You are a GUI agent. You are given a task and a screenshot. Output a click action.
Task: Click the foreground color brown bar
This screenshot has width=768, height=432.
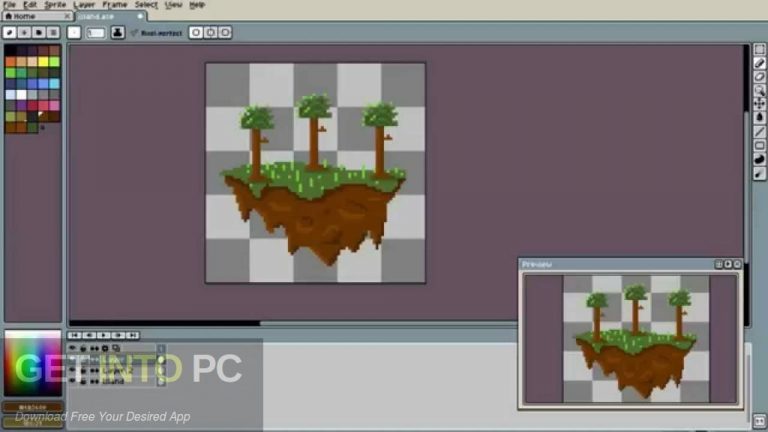(x=33, y=407)
